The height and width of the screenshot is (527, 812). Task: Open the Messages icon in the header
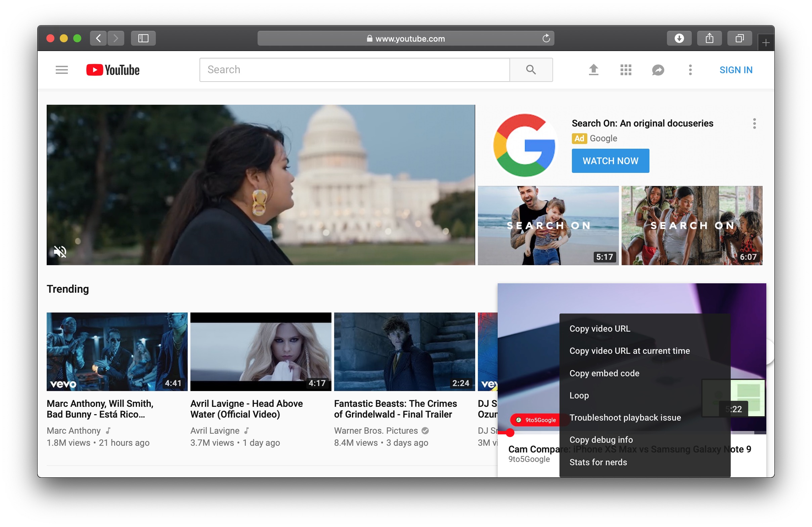coord(658,69)
